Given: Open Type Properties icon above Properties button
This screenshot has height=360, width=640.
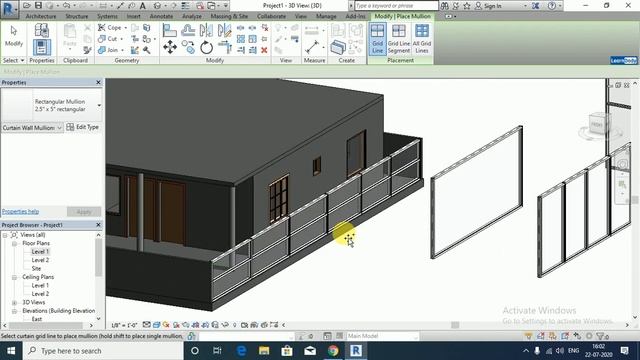Looking at the screenshot, I should coord(42,31).
